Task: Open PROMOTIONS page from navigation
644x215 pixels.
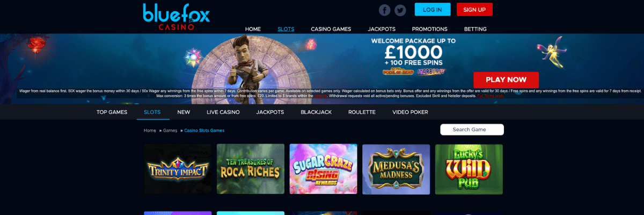Action: pyautogui.click(x=429, y=29)
